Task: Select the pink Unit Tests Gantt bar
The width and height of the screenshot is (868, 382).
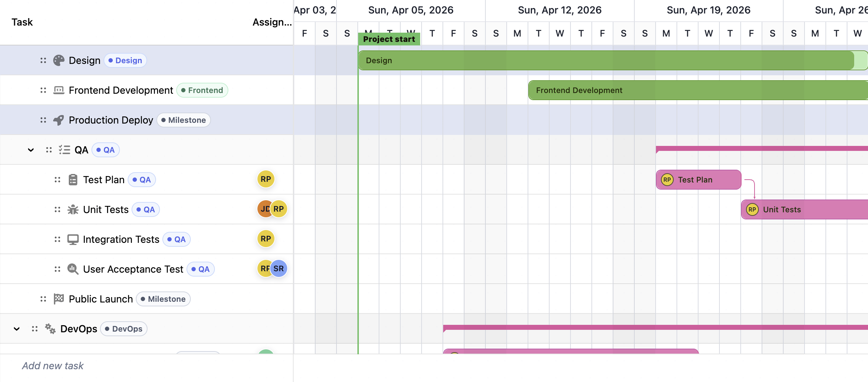Action: pos(805,209)
